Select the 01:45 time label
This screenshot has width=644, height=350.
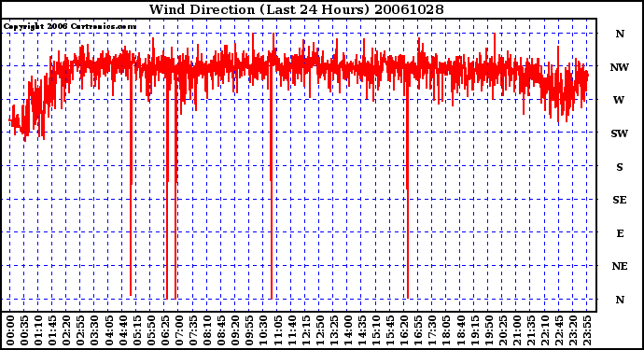(x=52, y=330)
